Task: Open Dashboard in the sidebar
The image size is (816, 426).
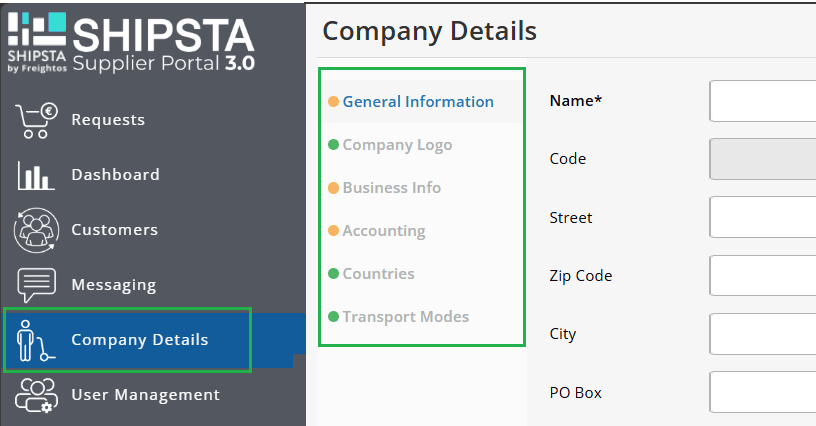Action: pyautogui.click(x=115, y=174)
